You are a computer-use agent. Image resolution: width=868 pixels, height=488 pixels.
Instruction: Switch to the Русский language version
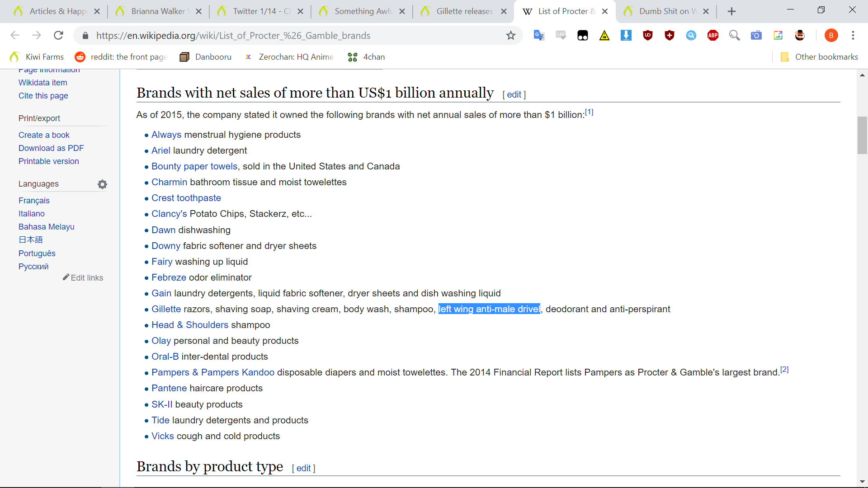33,267
